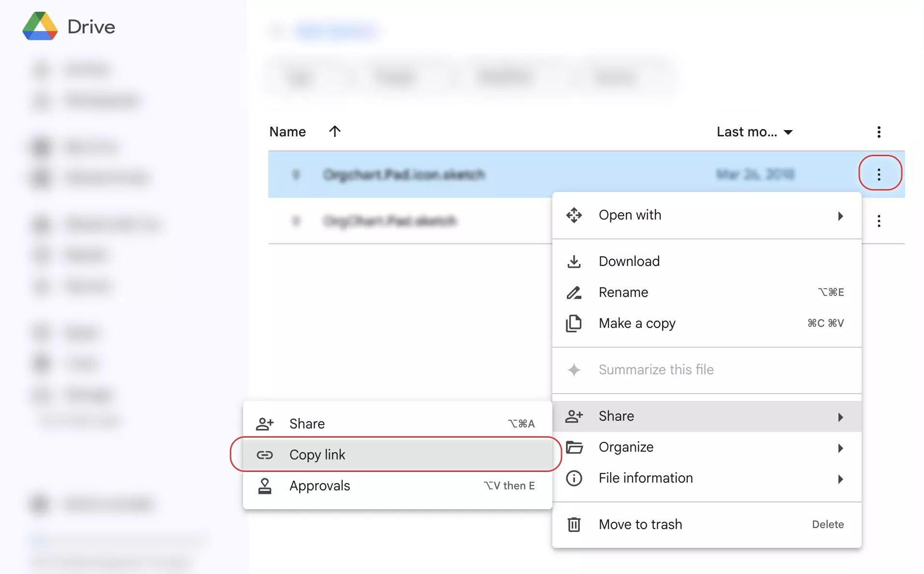This screenshot has height=574, width=924.
Task: Click the Summarize this file sparkle icon
Action: pos(575,369)
